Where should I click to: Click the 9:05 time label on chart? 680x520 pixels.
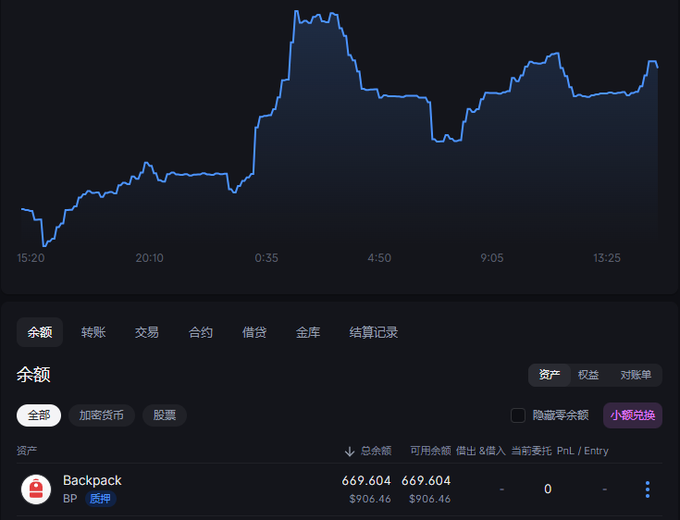click(492, 258)
